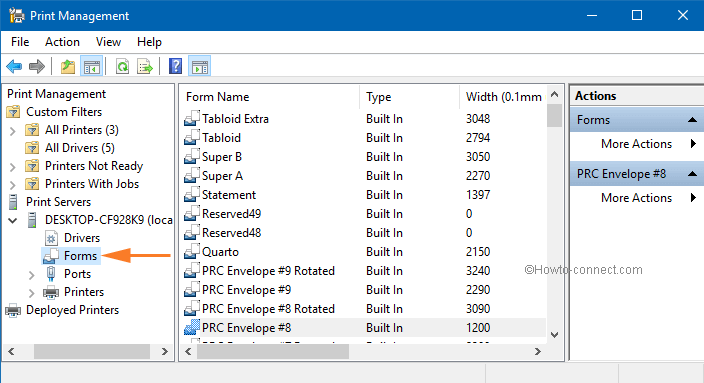Click scroll up arrow of form list

click(554, 94)
